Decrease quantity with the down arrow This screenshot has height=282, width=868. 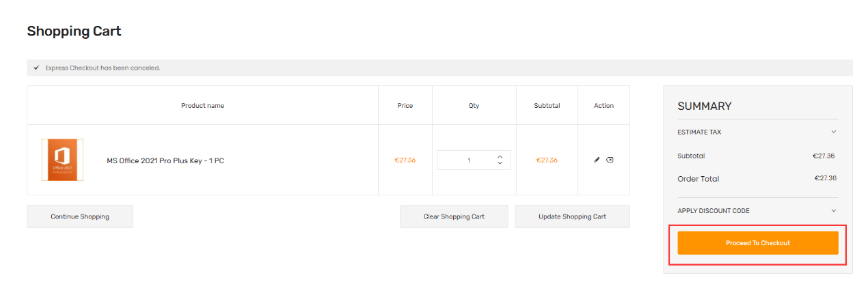pyautogui.click(x=500, y=163)
